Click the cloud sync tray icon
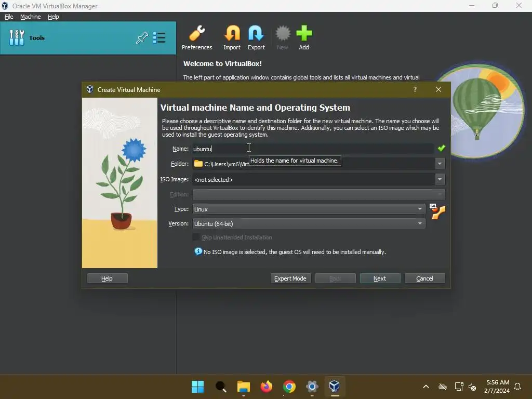Viewport: 532px width, 399px height. 443,387
